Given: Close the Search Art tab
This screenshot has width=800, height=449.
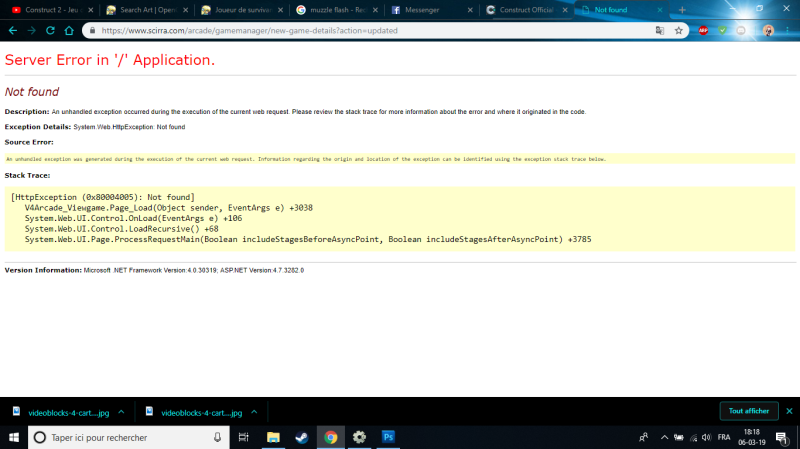Looking at the screenshot, I should 185,10.
